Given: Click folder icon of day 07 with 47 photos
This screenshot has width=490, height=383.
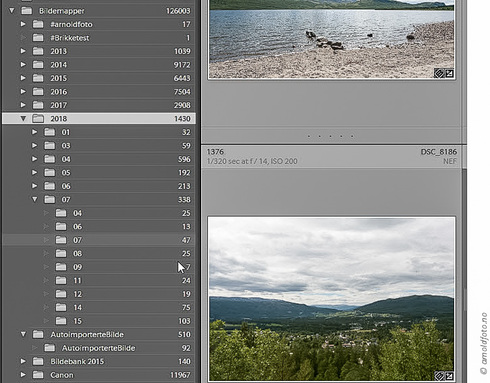Looking at the screenshot, I should [x=61, y=240].
